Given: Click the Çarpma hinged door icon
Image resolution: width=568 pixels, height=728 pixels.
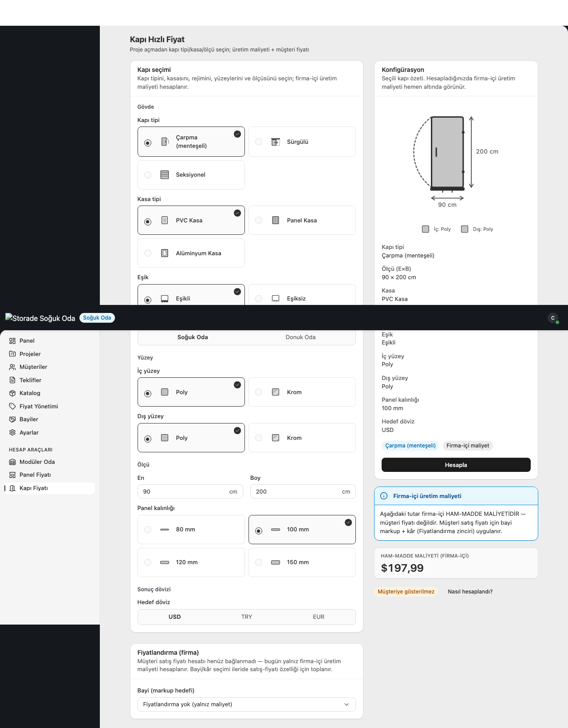Looking at the screenshot, I should click(x=165, y=142).
